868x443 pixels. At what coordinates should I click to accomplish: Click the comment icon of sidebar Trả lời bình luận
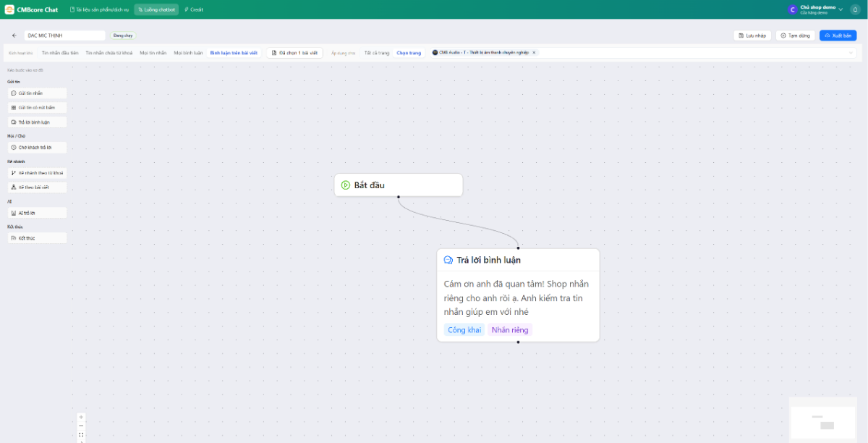click(x=14, y=122)
